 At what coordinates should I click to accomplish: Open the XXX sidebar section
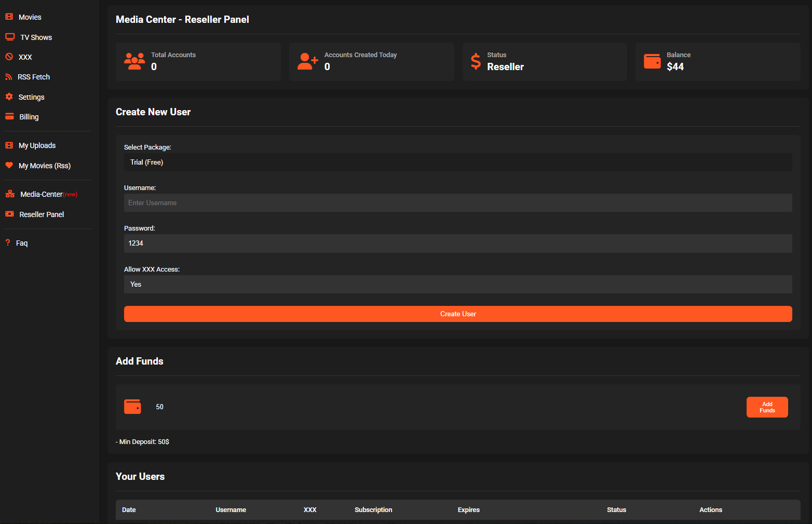25,57
